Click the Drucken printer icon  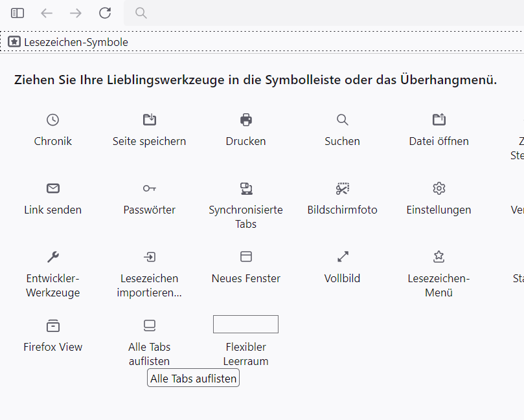(x=246, y=120)
